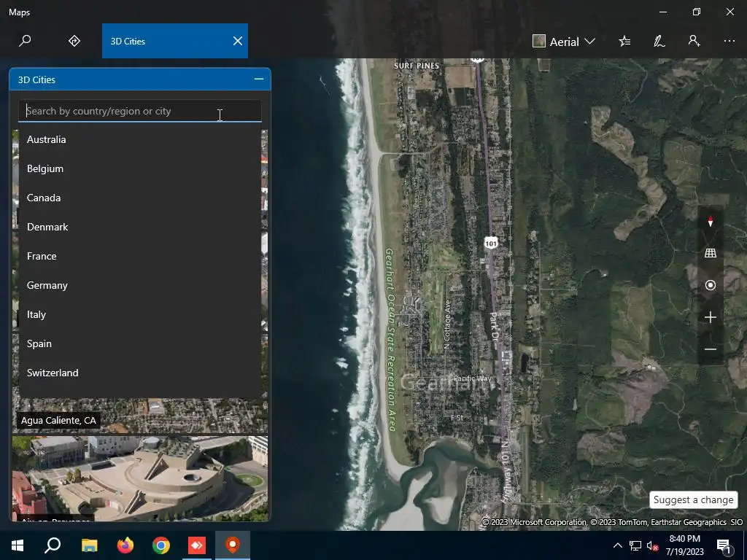Select Belgium from the country list

140,168
